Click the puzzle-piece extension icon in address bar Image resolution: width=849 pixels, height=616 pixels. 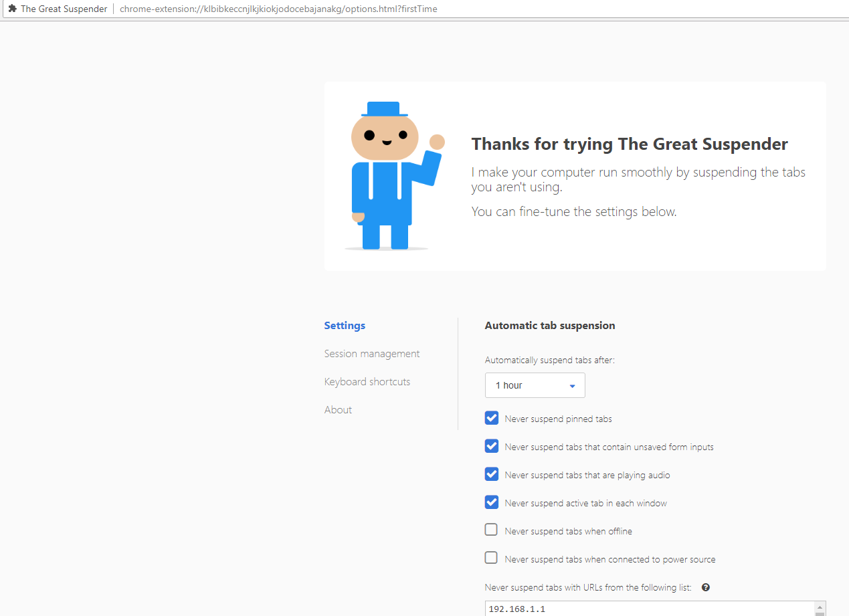(x=12, y=9)
